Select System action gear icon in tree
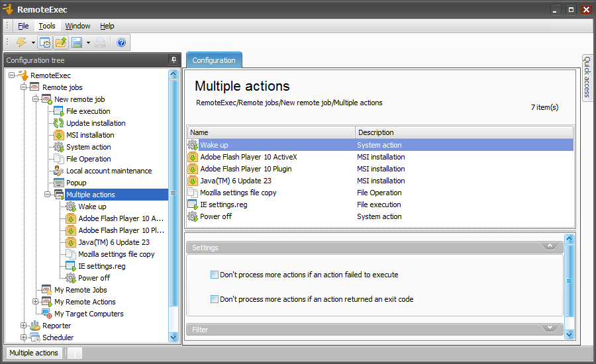The width and height of the screenshot is (596, 364). [59, 147]
